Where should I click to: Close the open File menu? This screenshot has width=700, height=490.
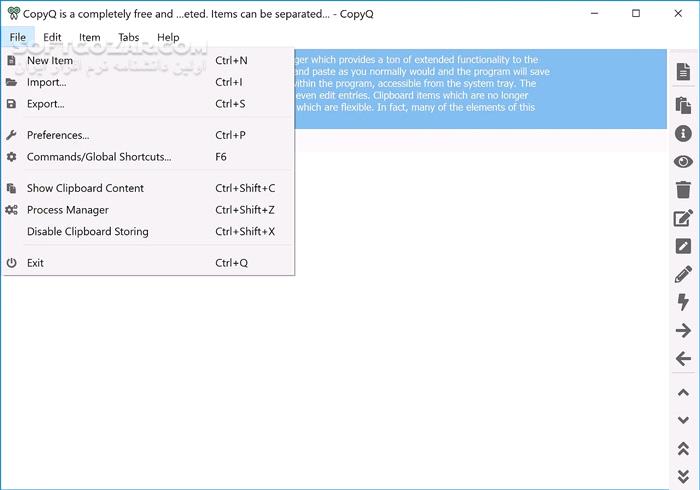coord(18,37)
